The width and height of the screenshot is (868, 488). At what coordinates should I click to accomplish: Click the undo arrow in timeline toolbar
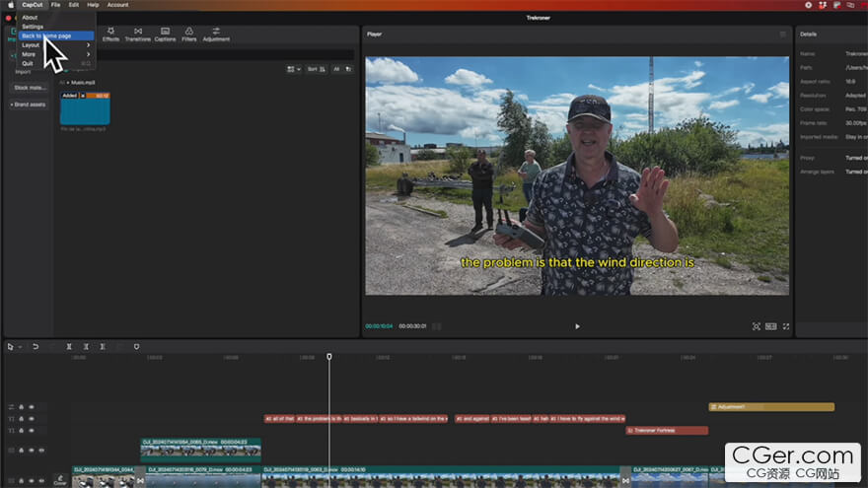click(x=36, y=347)
